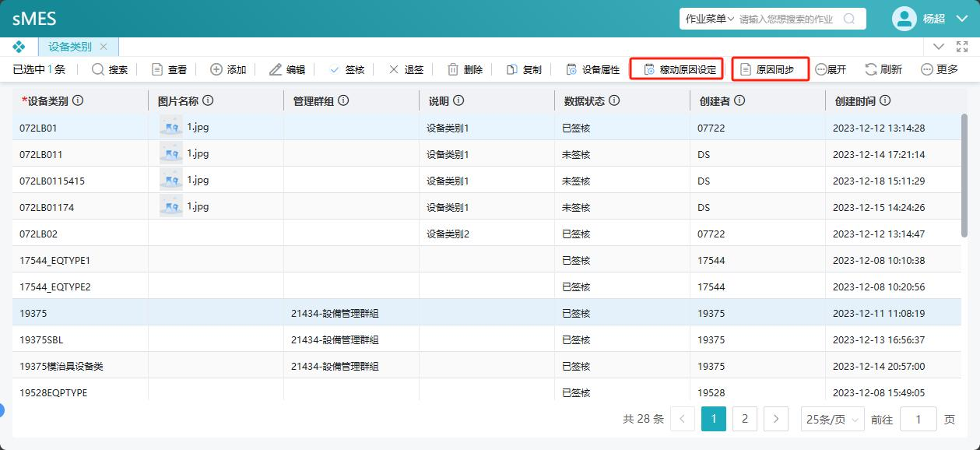Image resolution: width=980 pixels, height=450 pixels.
Task: Expand the tab list chevron at top right
Action: point(939,47)
